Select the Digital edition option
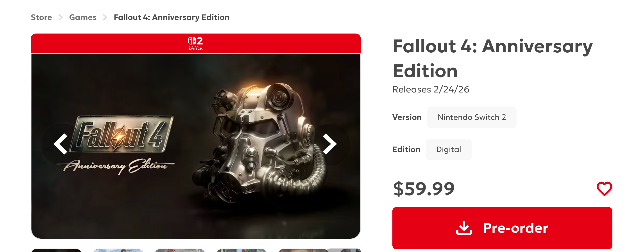Viewport: 644px width, 252px height. (x=449, y=150)
